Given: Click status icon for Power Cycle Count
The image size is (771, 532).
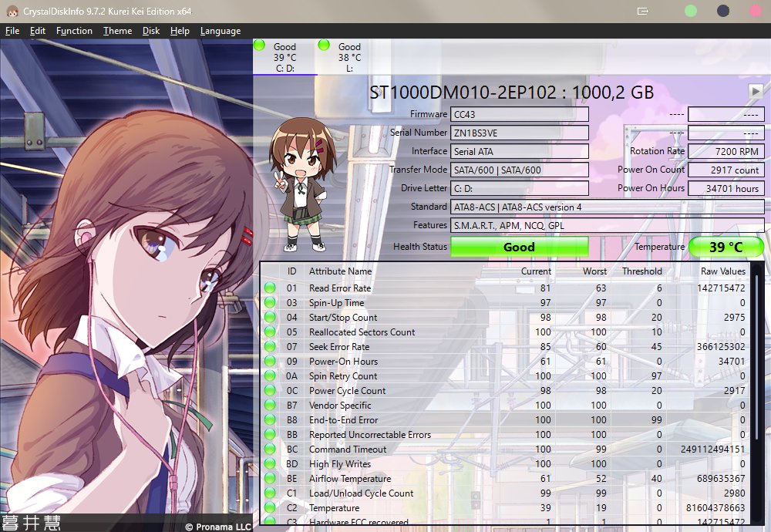Looking at the screenshot, I should click(270, 390).
